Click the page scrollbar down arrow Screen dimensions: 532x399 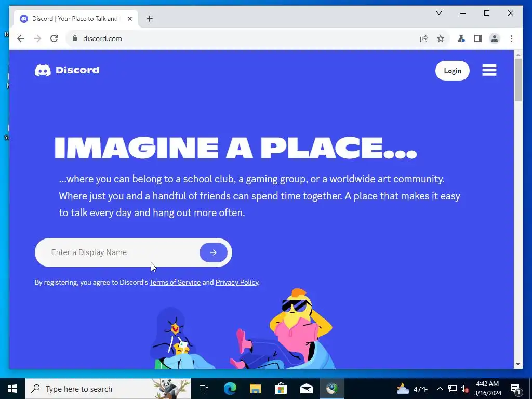(x=518, y=364)
